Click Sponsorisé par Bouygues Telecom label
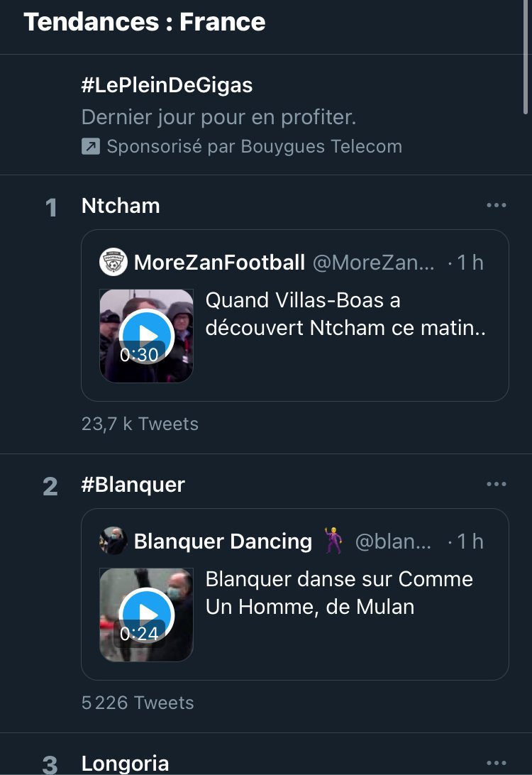 click(254, 147)
